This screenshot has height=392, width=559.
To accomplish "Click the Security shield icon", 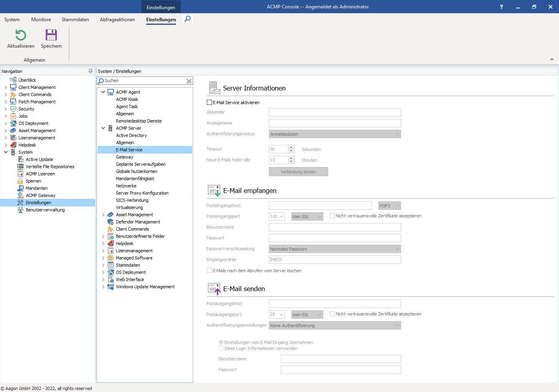I will pyautogui.click(x=13, y=109).
